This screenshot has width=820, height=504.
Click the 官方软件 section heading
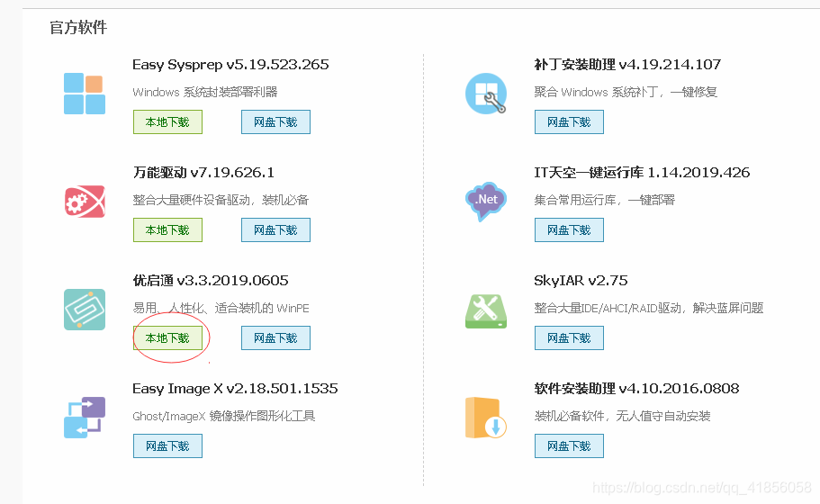point(78,27)
